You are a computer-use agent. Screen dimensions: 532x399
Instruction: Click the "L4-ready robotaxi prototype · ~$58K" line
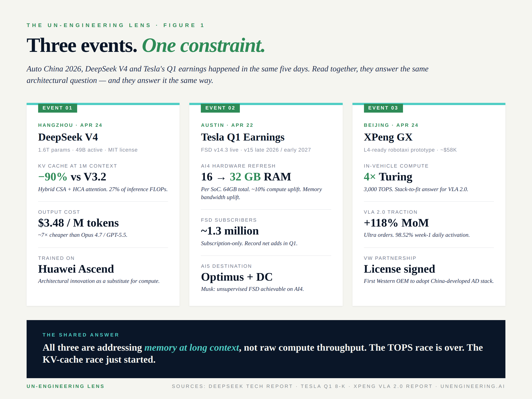tap(410, 150)
